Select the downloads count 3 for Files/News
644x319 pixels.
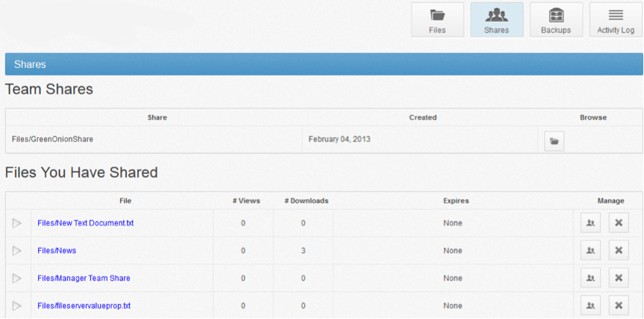click(x=303, y=251)
